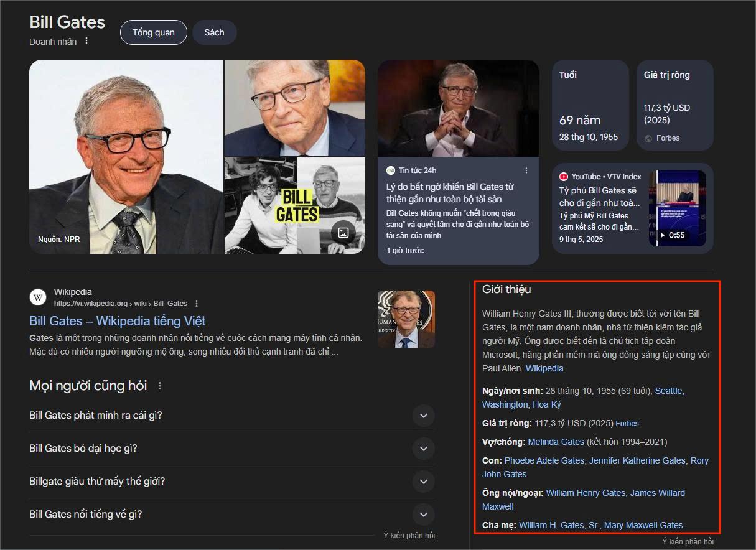Open the Melinda Gates link
Screen dimensions: 756x550
tap(556, 442)
